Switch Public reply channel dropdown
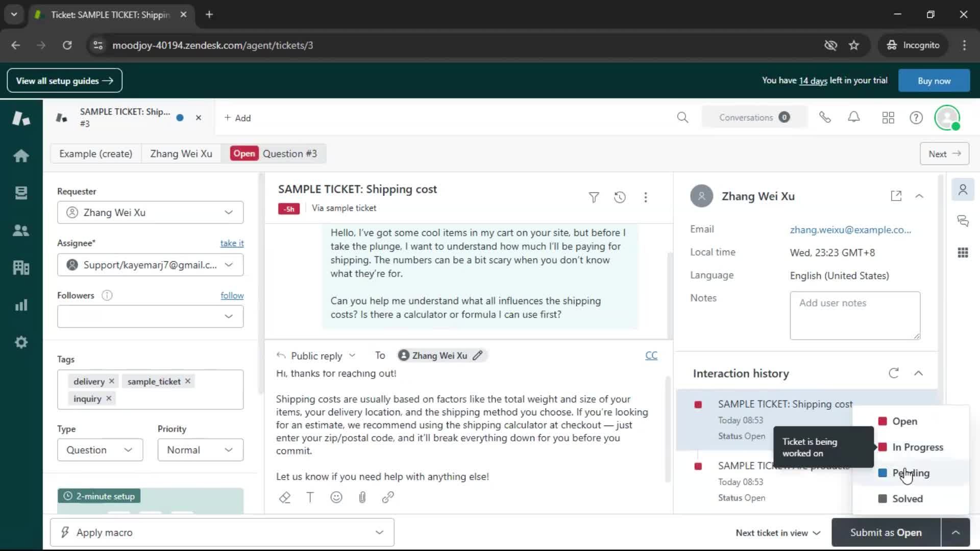The width and height of the screenshot is (980, 551). [x=316, y=356]
